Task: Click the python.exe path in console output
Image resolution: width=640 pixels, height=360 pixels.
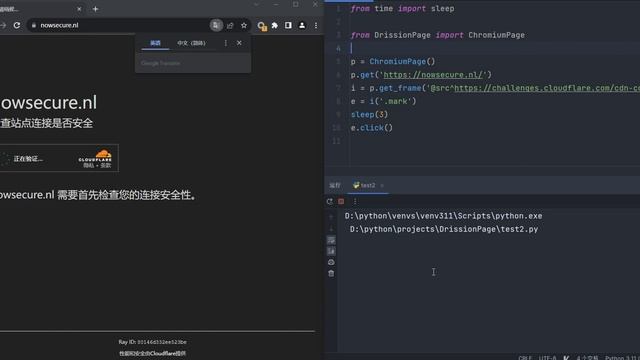Action: [443, 216]
